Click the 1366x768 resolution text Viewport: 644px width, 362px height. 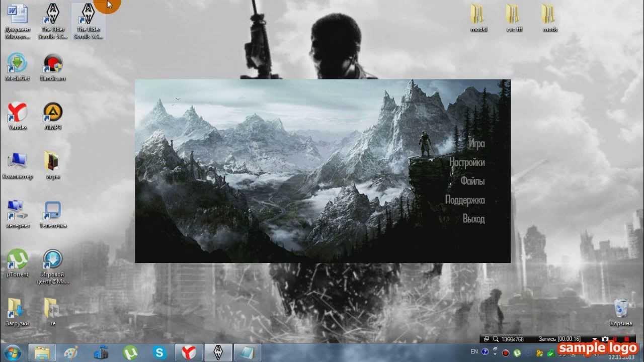512,339
